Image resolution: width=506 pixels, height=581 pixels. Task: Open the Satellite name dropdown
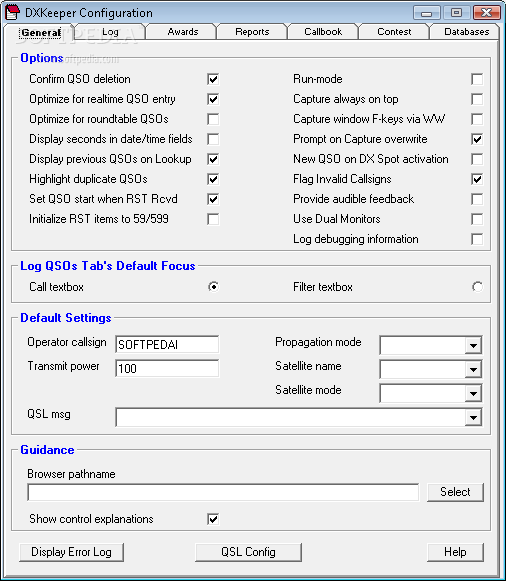473,369
